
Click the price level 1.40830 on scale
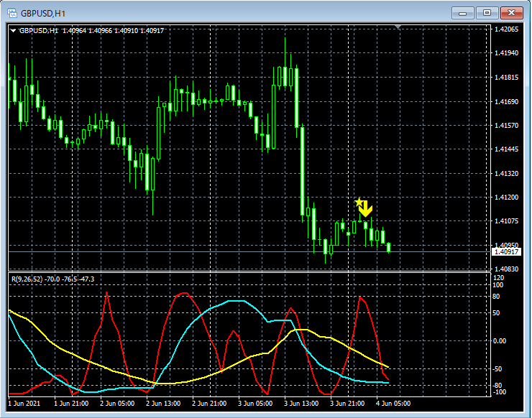click(507, 269)
